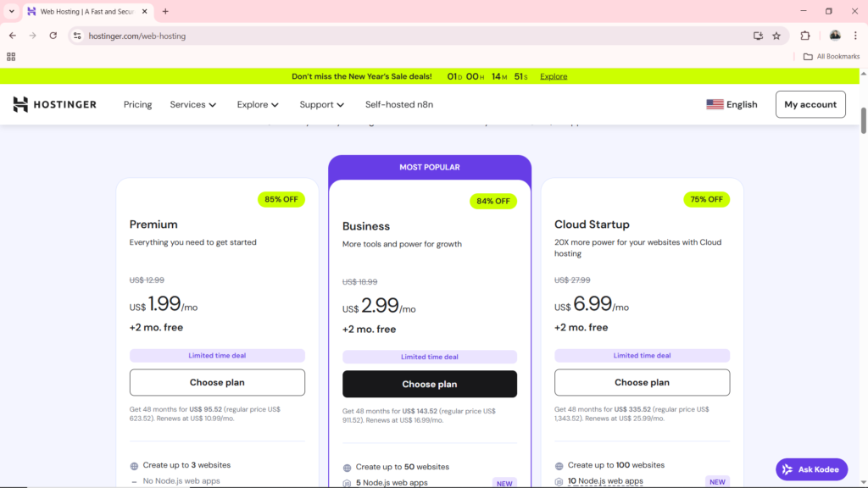Open the three-dot browser menu
Image resolution: width=868 pixels, height=488 pixels.
point(857,36)
